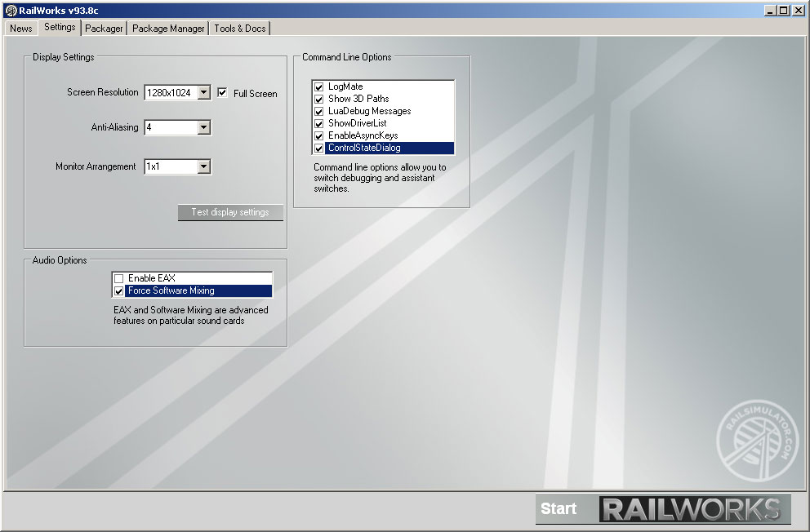Uncheck Force Software Mixing
This screenshot has height=532, width=810.
tap(119, 291)
